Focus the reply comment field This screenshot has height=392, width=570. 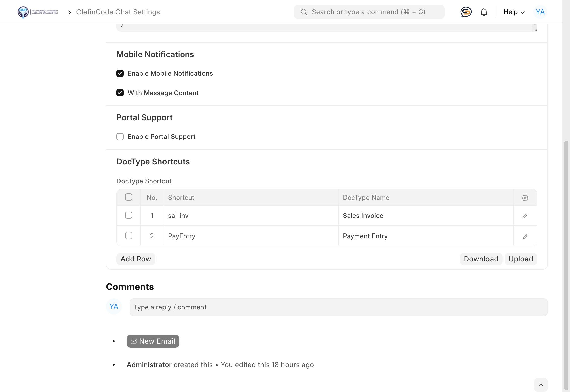click(338, 307)
